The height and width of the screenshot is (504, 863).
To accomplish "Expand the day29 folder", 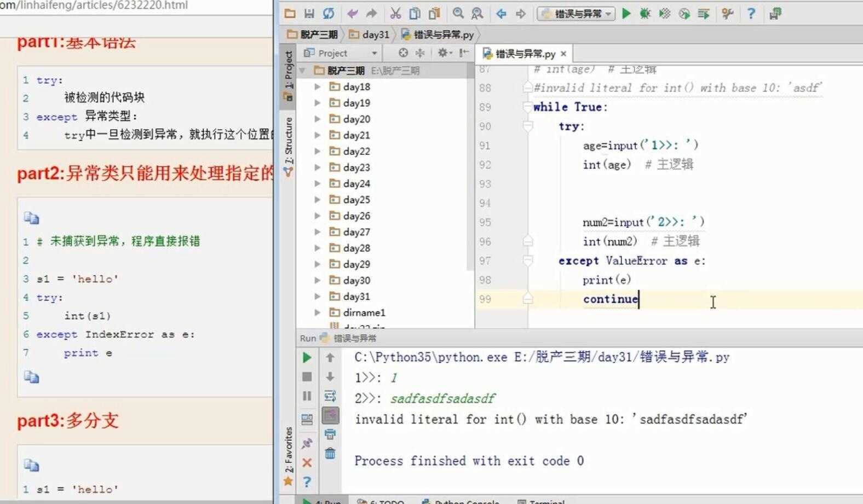I will (x=318, y=264).
